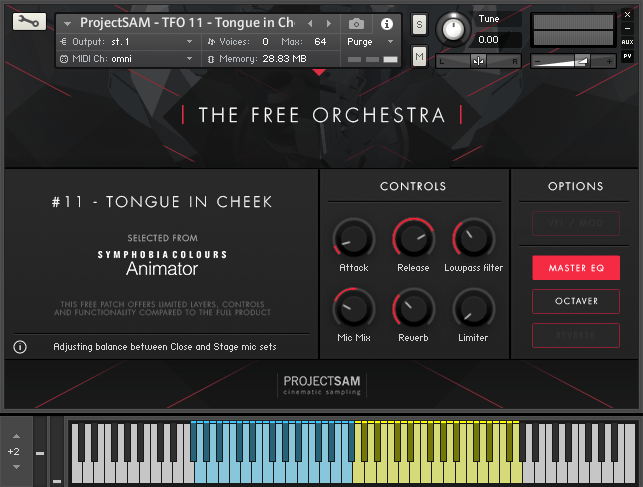Mute the instrument with M button
643x487 pixels.
[x=419, y=56]
